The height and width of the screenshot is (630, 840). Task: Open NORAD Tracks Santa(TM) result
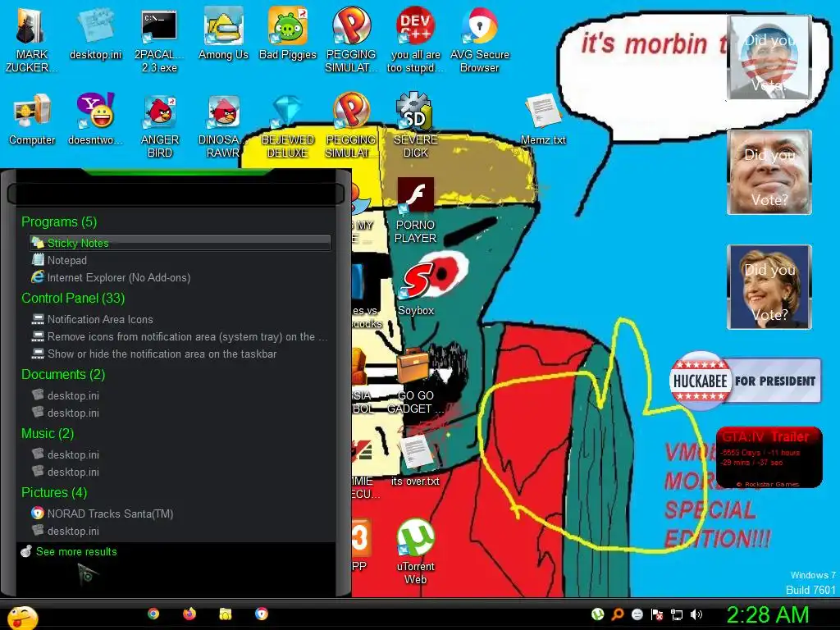180,514
